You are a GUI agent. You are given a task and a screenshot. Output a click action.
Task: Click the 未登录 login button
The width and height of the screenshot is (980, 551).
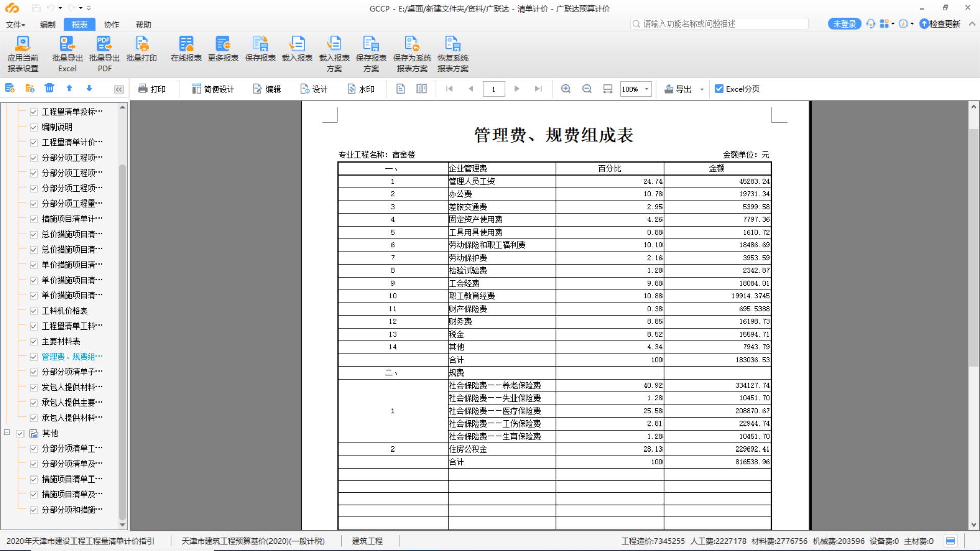coord(844,23)
